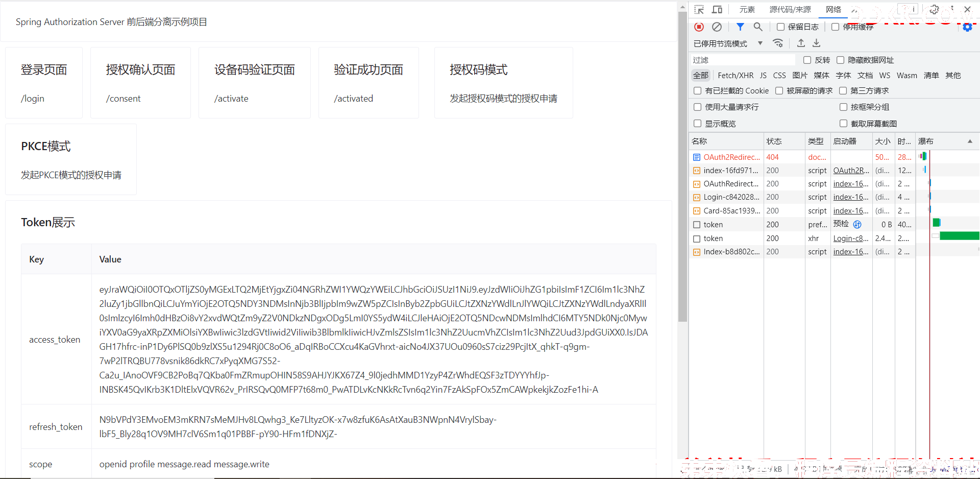Open the 设备码验证页面 /activate card
980x479 pixels.
(x=255, y=83)
